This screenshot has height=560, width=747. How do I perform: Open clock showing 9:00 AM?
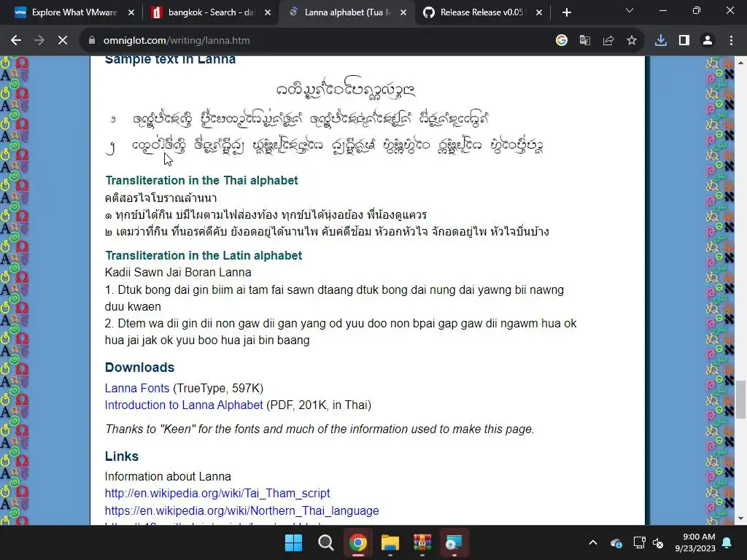[x=695, y=542]
